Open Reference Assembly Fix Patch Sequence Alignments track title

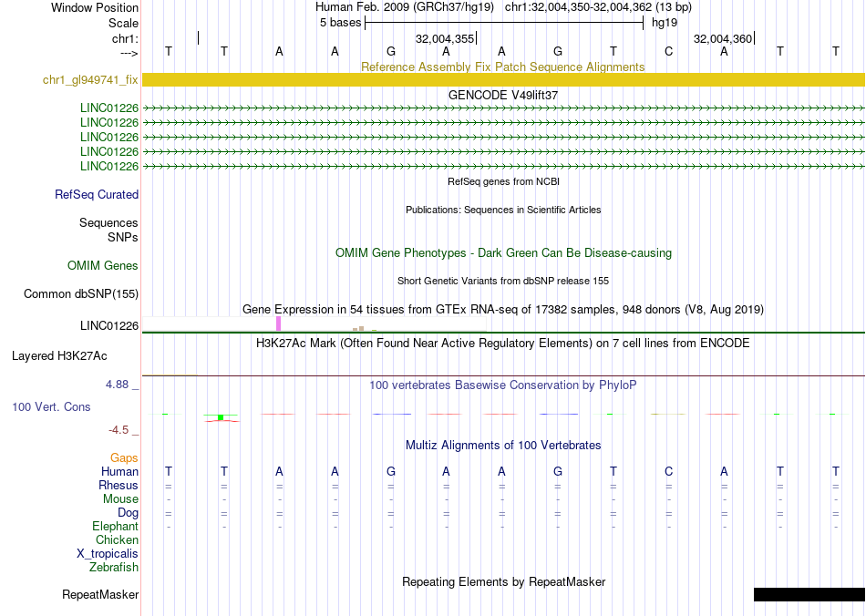coord(503,67)
